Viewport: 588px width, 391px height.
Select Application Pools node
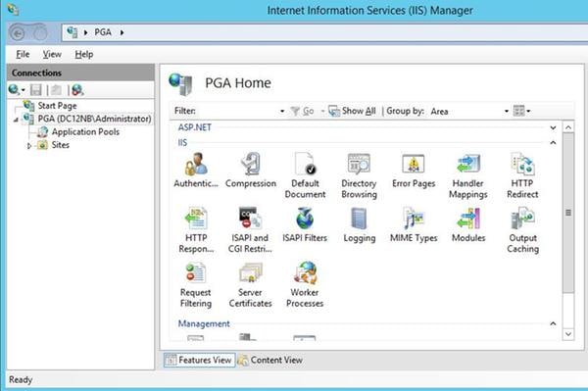click(x=85, y=132)
